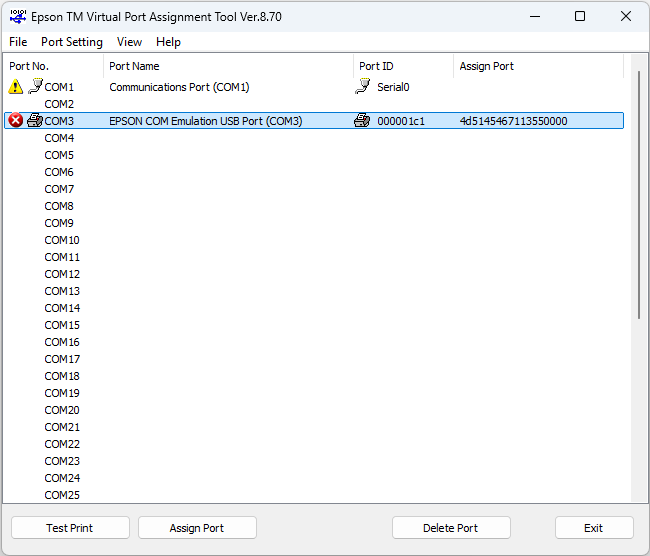Open the File menu
This screenshot has width=650, height=556.
coord(18,42)
